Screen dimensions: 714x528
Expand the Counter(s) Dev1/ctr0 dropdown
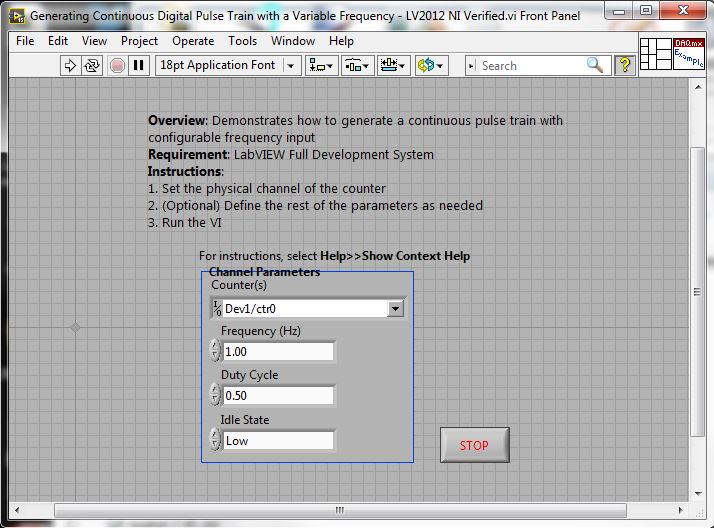tap(395, 309)
